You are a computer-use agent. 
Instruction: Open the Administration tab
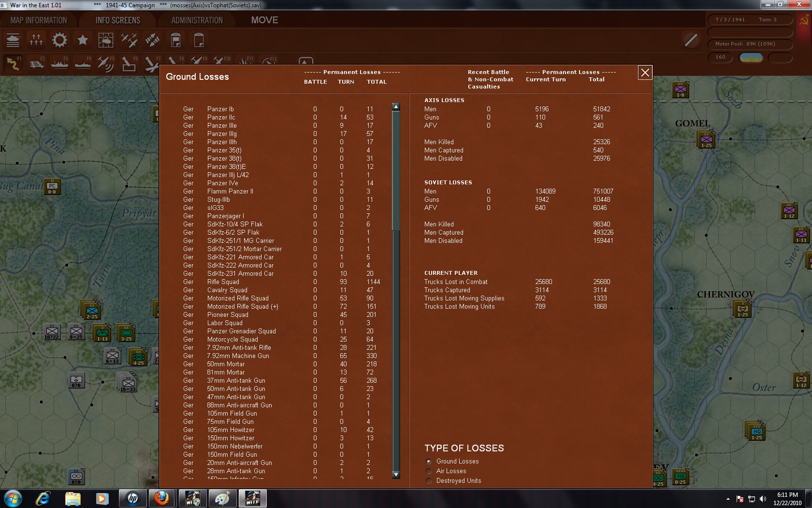(197, 20)
